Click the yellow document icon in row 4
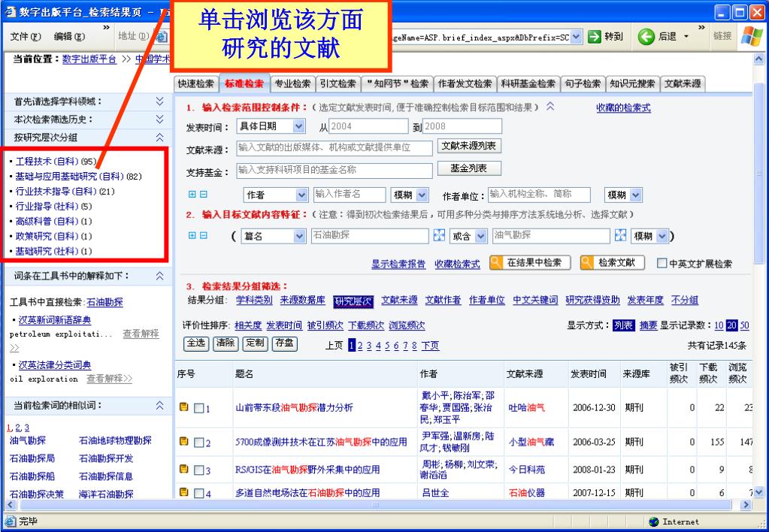Image resolution: width=769 pixels, height=532 pixels. (x=184, y=491)
